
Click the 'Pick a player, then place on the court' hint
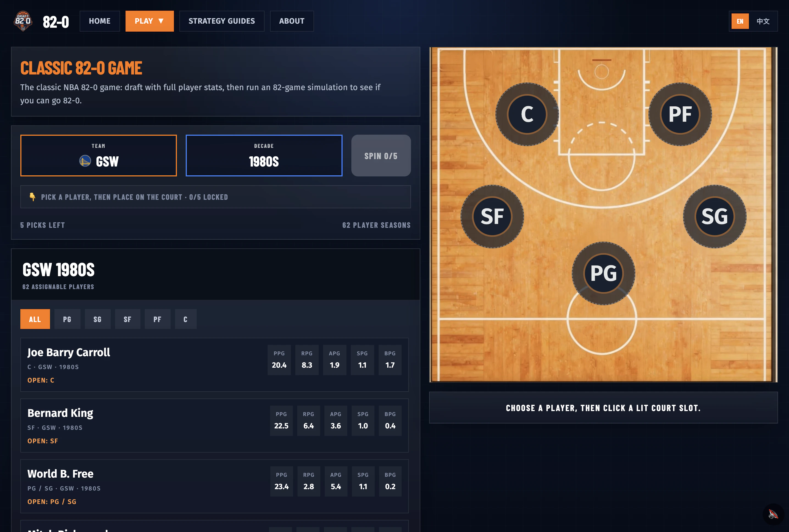click(215, 197)
